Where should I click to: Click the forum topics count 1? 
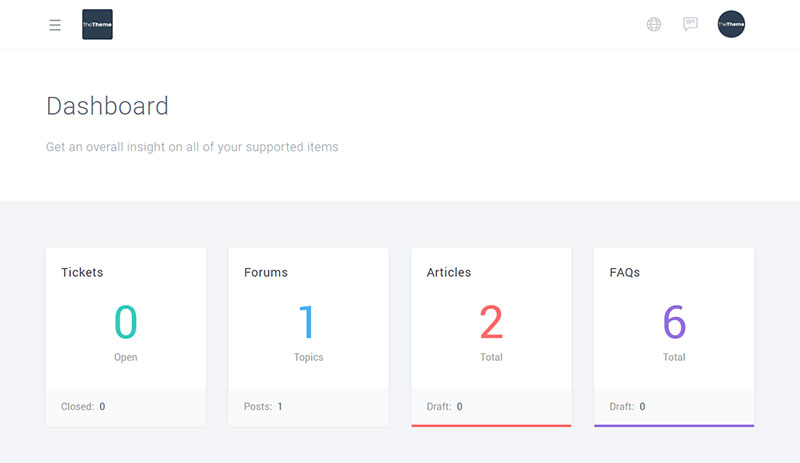[308, 322]
